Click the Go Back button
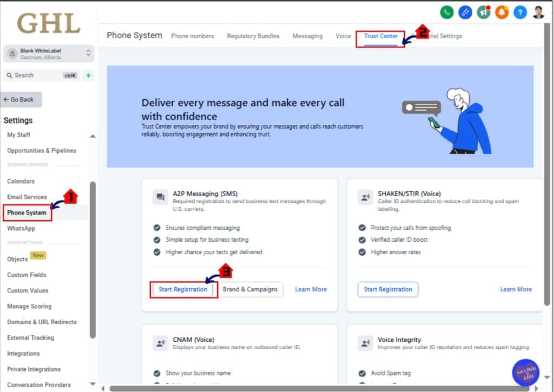The height and width of the screenshot is (392, 554). [x=22, y=99]
